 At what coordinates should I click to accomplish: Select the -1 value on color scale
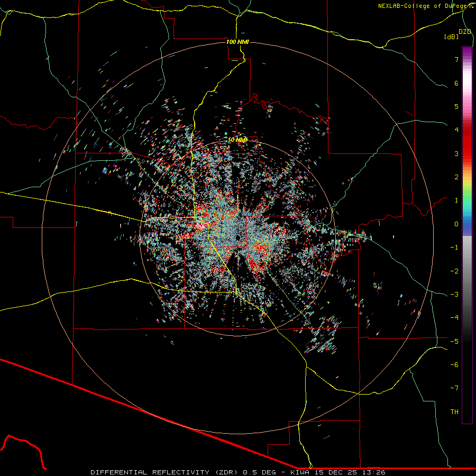click(x=454, y=248)
